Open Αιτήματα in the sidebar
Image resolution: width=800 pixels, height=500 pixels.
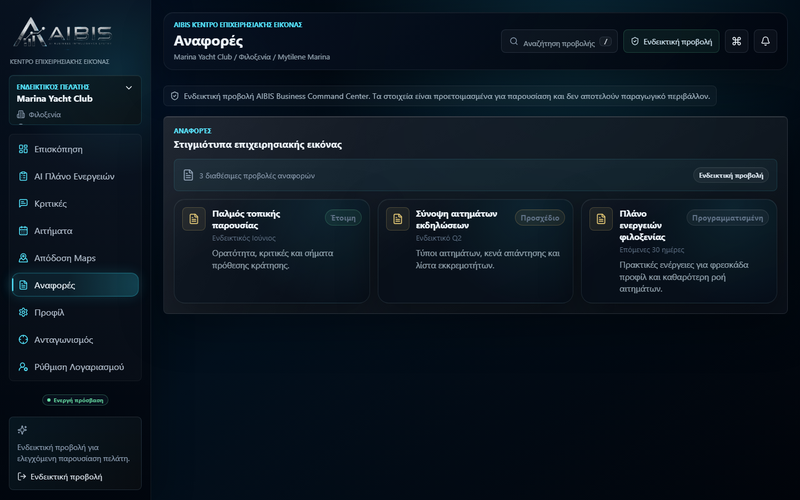[75, 231]
